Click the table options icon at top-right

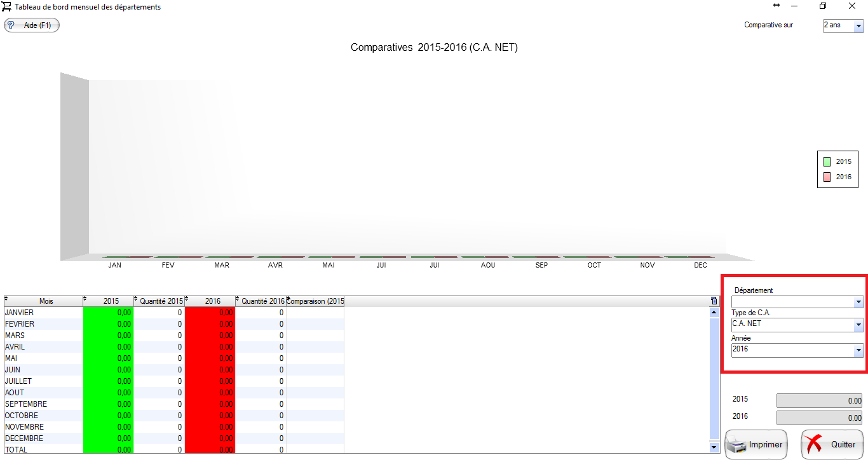click(714, 301)
